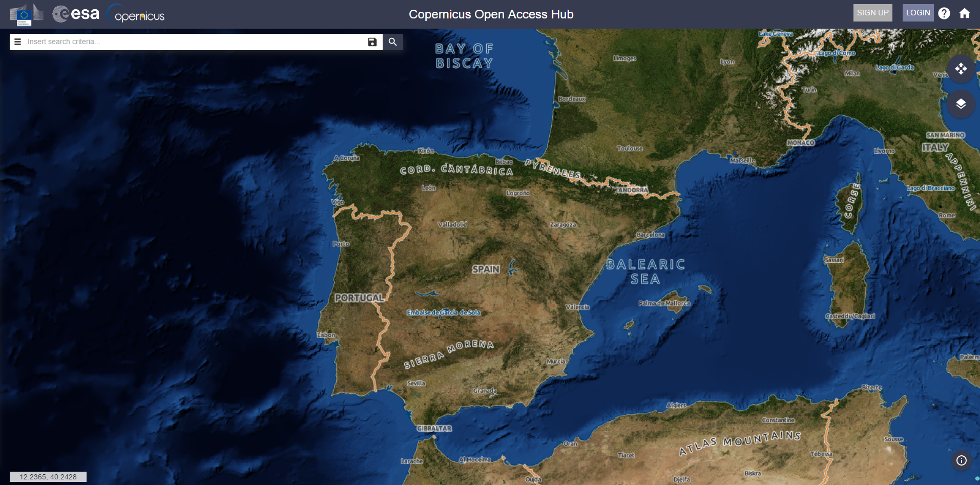Click the Porto city label

pos(341,244)
